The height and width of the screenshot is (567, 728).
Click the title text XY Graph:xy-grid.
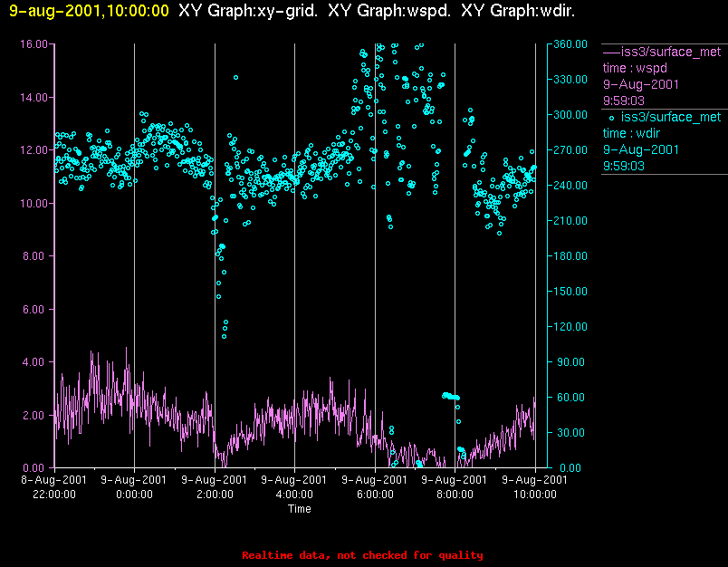click(x=248, y=11)
